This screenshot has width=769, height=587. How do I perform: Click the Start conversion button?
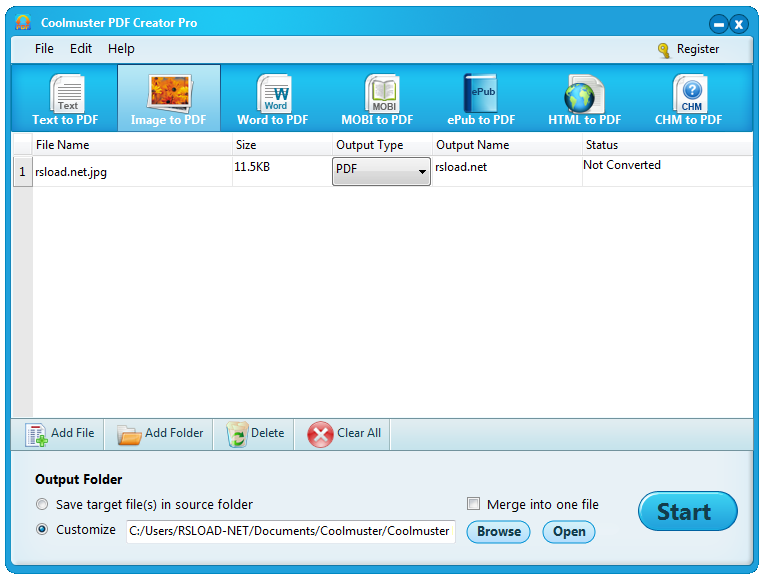[688, 511]
